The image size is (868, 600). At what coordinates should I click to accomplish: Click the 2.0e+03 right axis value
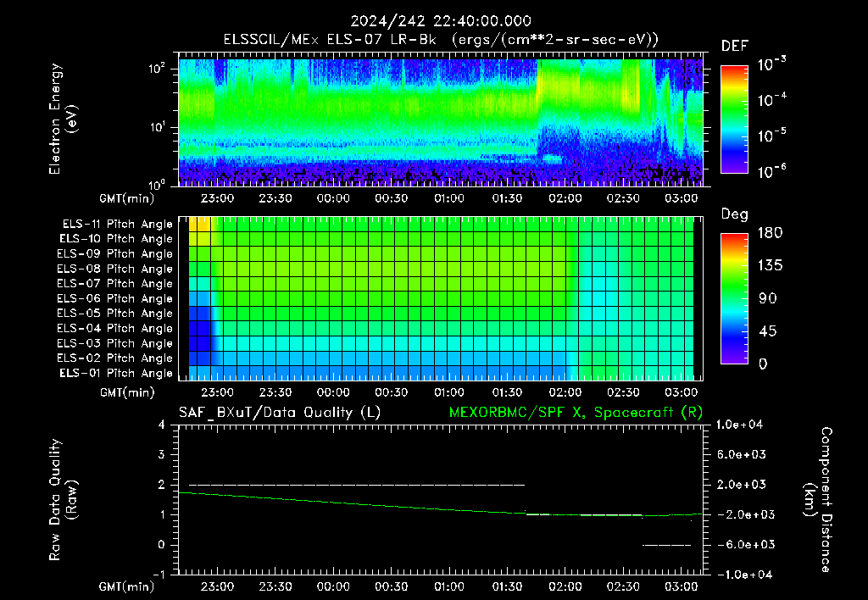(741, 485)
